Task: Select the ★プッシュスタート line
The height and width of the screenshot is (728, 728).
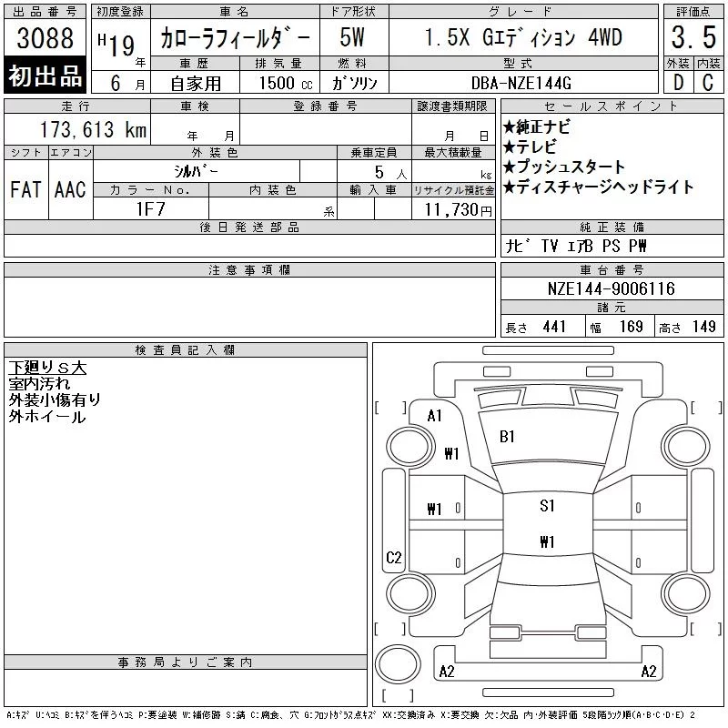Action: click(564, 167)
